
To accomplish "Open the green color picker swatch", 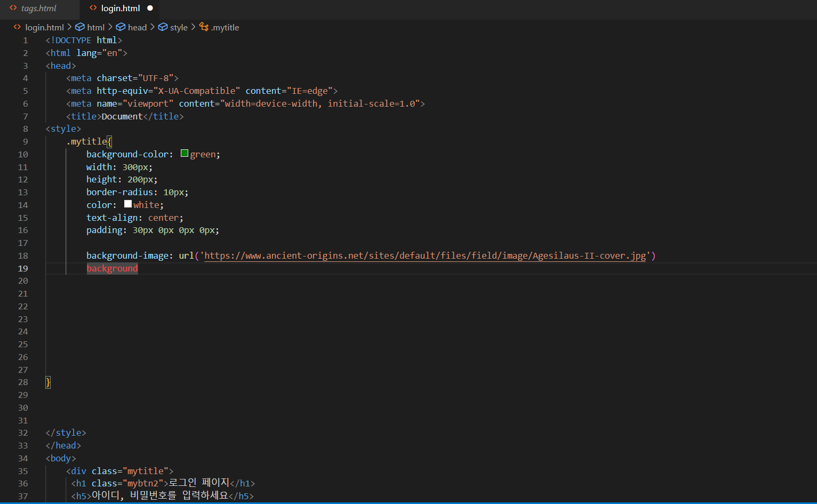I will coord(185,154).
